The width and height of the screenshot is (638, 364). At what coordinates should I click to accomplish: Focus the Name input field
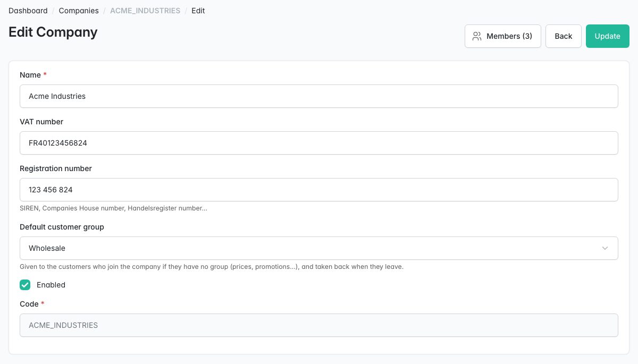(319, 96)
